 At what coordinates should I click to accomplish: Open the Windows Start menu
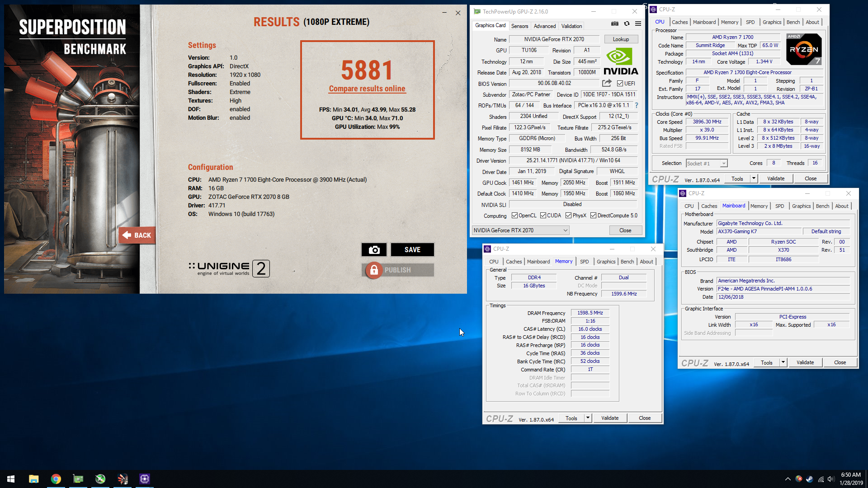click(11, 479)
